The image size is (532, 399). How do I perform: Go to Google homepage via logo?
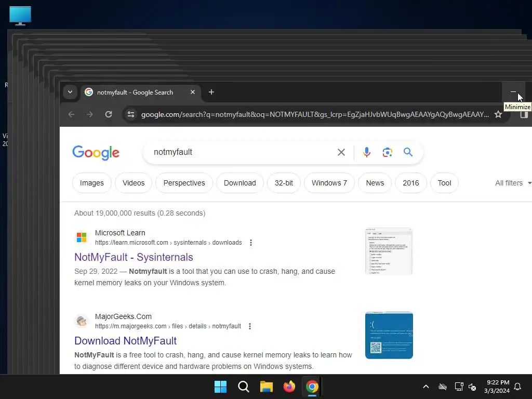(96, 152)
